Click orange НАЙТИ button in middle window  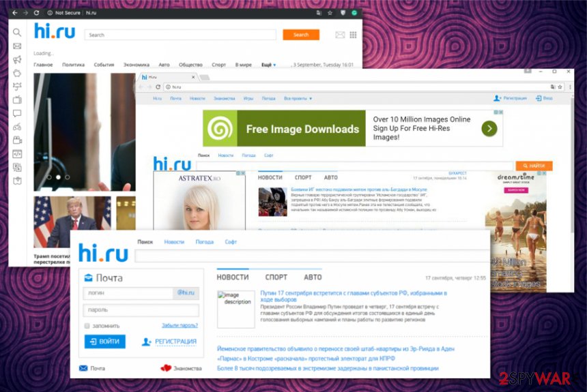click(x=534, y=166)
